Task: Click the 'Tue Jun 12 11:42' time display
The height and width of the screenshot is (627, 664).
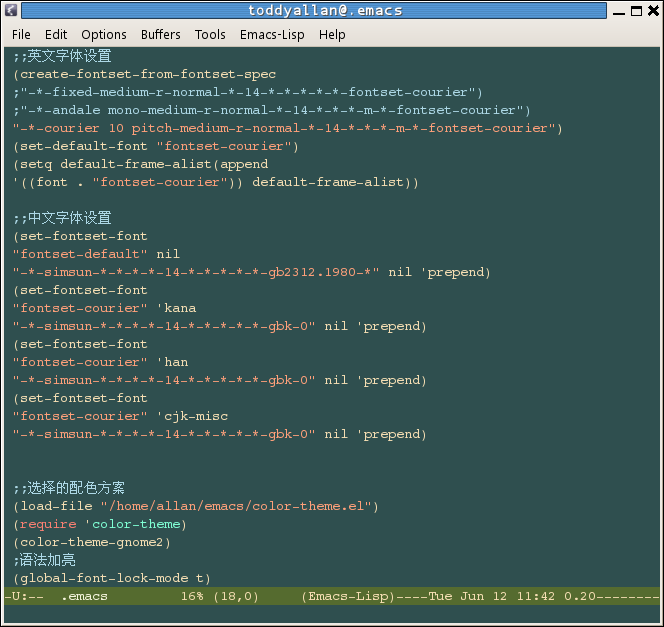Action: coord(491,596)
